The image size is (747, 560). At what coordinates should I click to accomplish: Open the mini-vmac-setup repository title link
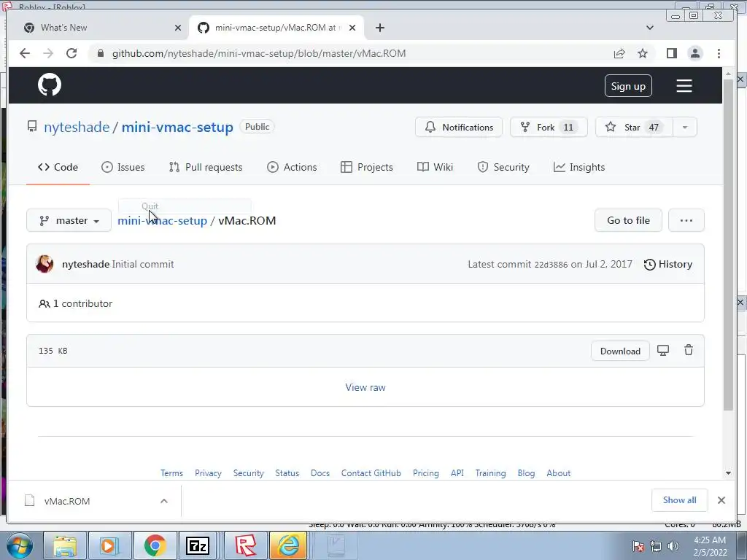click(x=177, y=127)
